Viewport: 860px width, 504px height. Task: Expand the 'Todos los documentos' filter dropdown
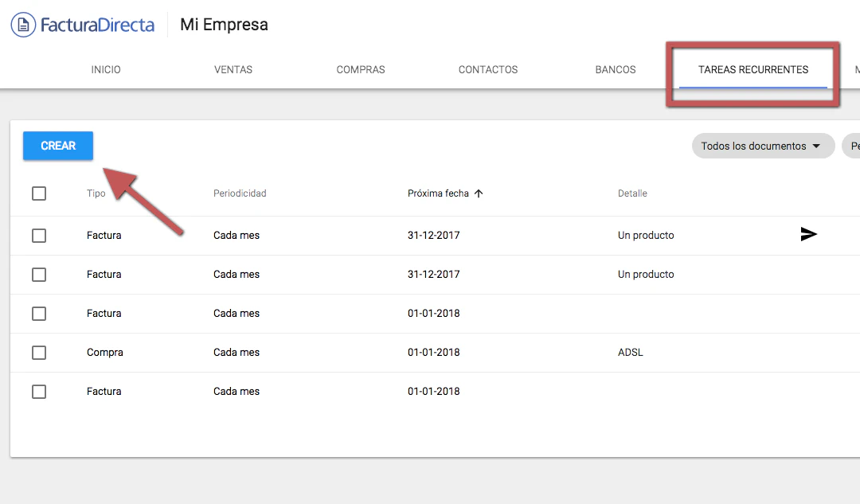click(762, 147)
